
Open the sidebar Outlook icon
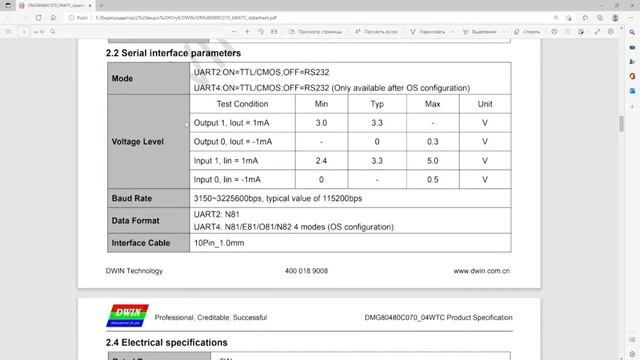click(x=632, y=90)
